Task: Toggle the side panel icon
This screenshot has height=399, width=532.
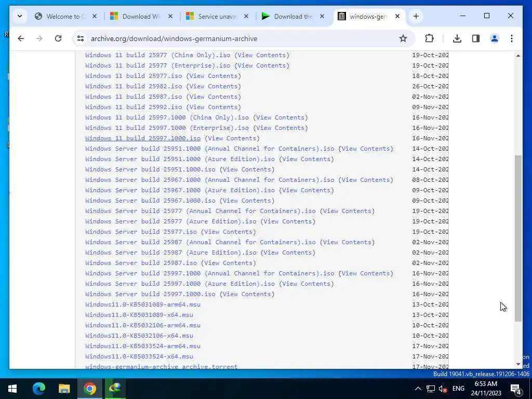Action: click(476, 38)
